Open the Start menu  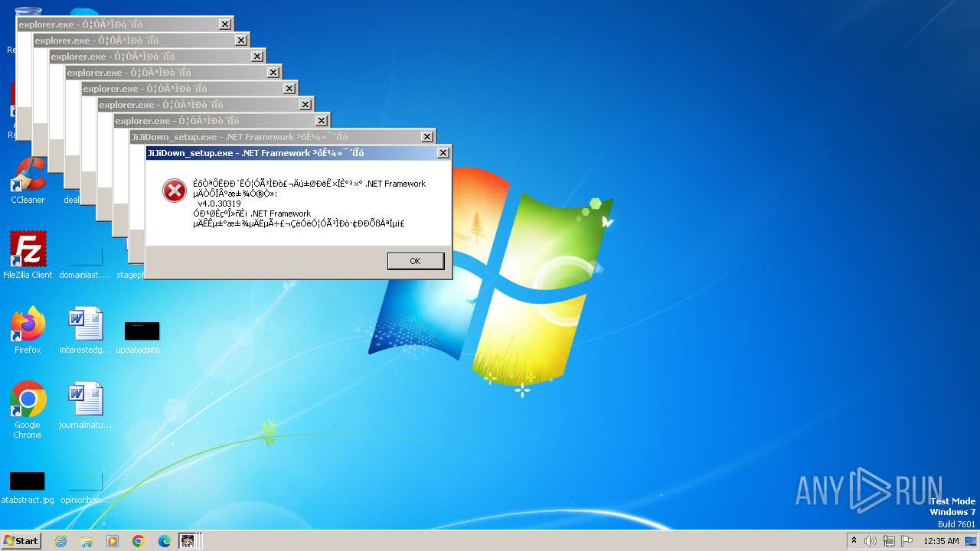(x=21, y=541)
